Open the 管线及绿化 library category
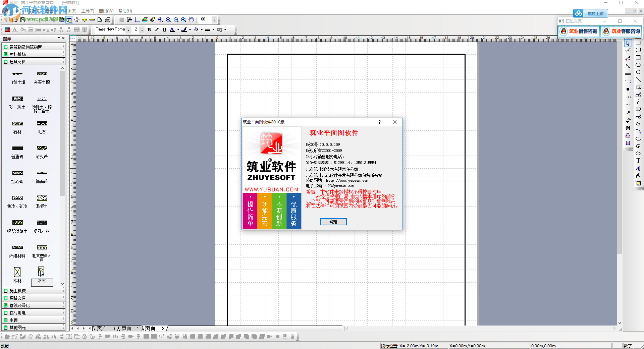The height and width of the screenshot is (349, 644). 34,305
